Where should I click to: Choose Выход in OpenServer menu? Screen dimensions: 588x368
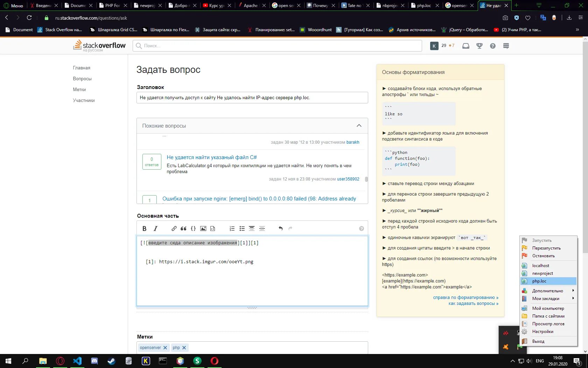tap(548, 341)
